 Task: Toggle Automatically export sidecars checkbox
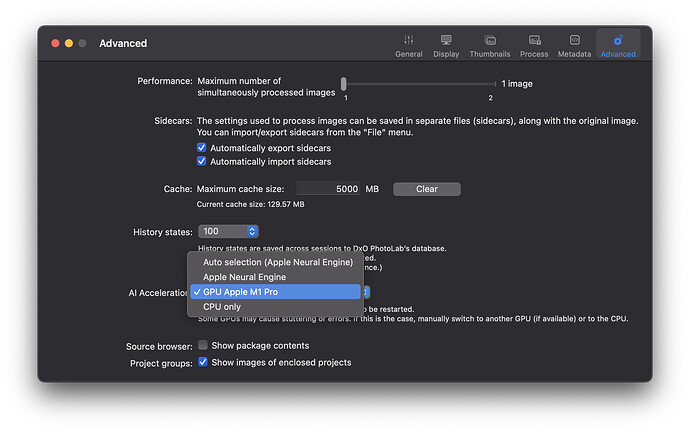(202, 147)
